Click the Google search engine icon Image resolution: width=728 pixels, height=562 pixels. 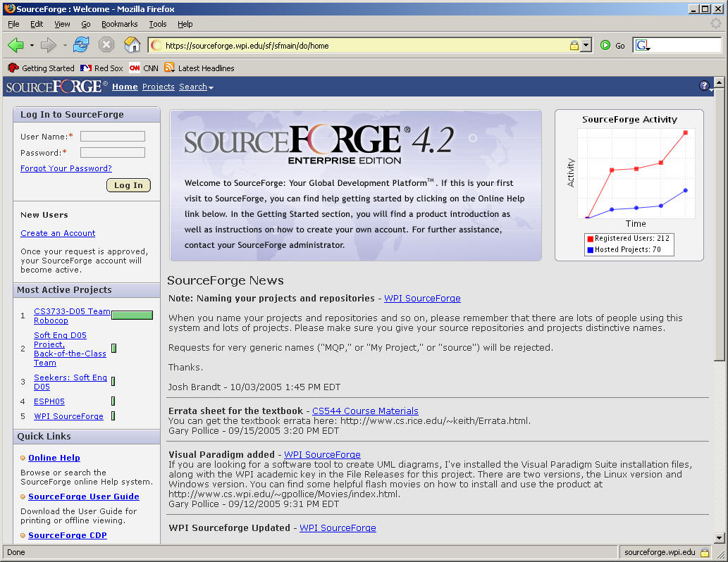641,45
